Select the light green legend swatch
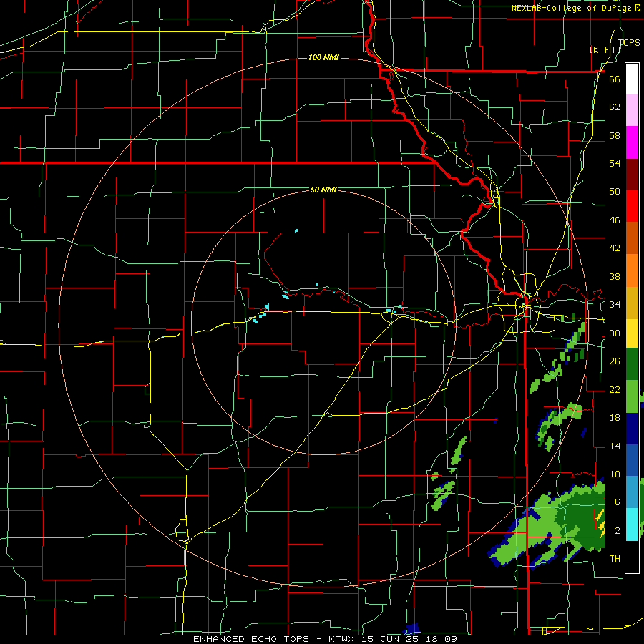This screenshot has width=644, height=644. click(x=632, y=396)
